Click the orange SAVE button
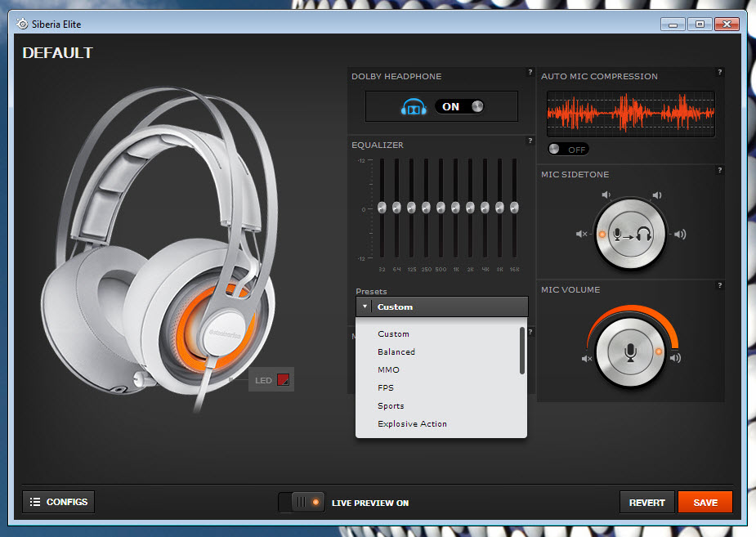The image size is (756, 537). point(705,503)
